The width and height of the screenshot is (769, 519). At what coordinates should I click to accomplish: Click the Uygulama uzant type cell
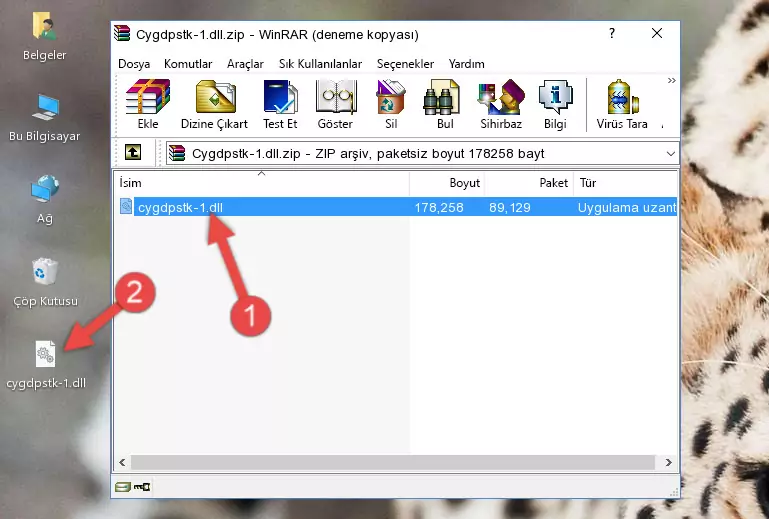pyautogui.click(x=627, y=208)
